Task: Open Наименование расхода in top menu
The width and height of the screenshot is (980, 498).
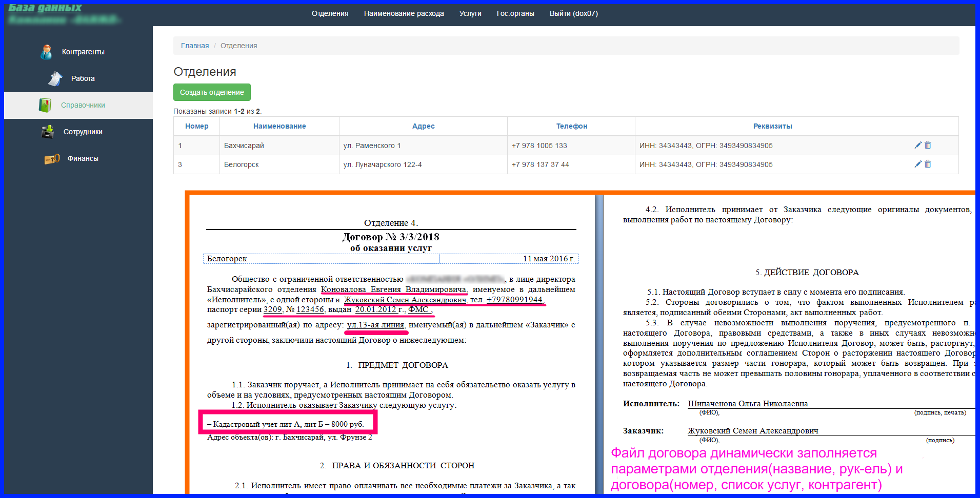Action: pyautogui.click(x=404, y=13)
